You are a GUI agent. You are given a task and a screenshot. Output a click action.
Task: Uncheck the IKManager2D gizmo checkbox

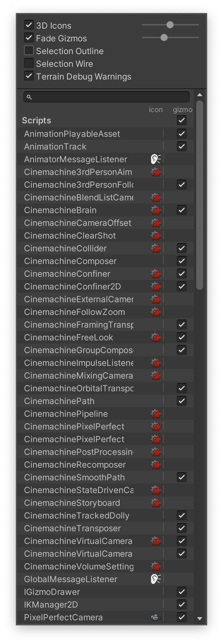point(182,605)
